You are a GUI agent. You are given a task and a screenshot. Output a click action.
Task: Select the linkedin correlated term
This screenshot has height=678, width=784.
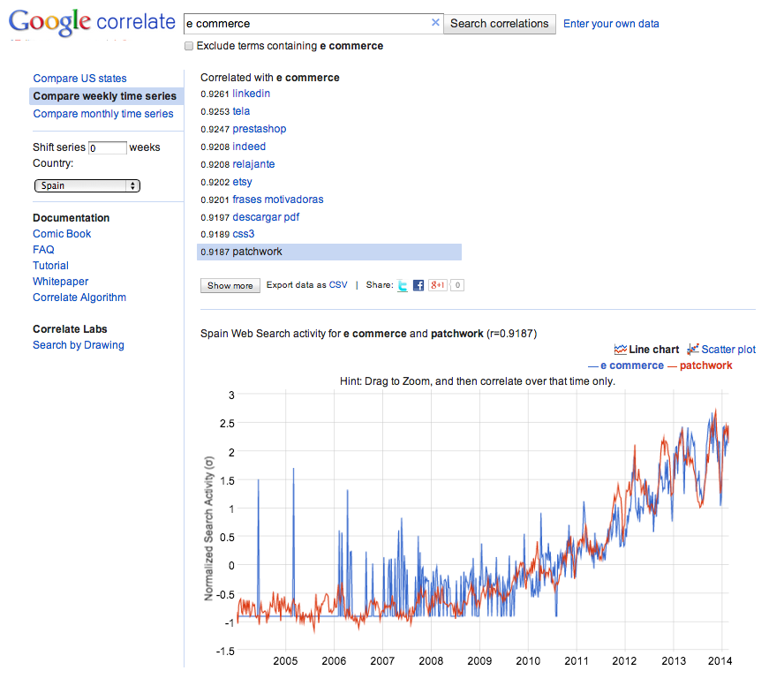click(251, 94)
